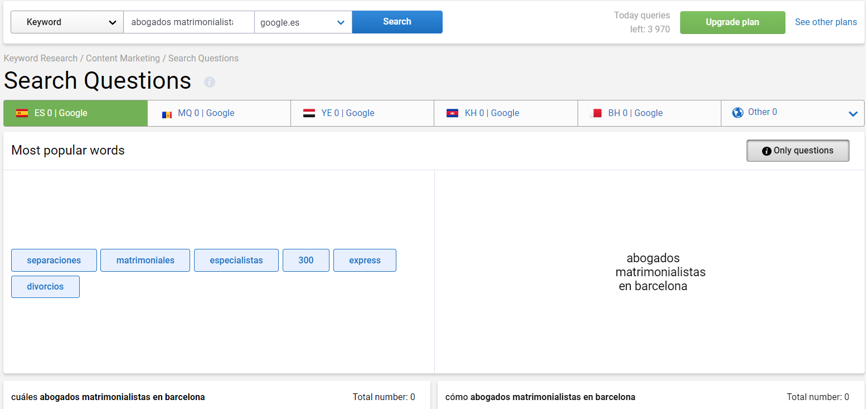Screen dimensions: 868x409
Task: Click the info icon beside Search Questions heading
Action: 209,82
